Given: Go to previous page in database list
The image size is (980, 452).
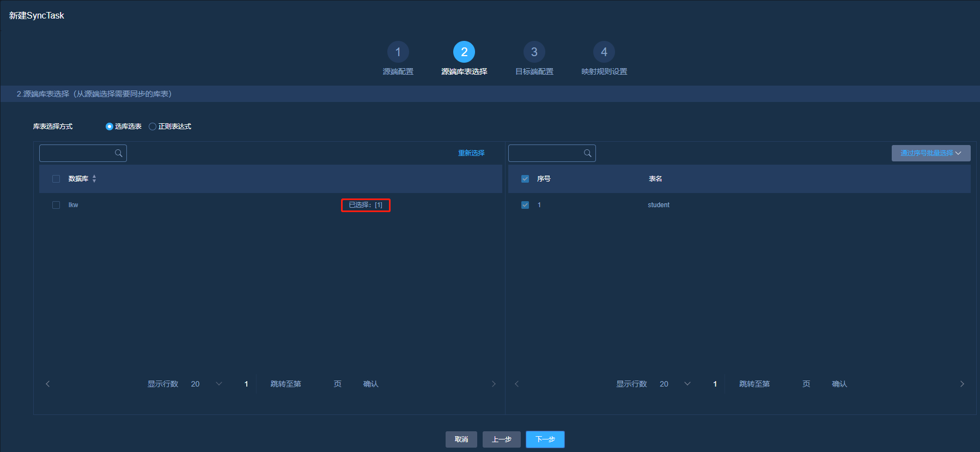Looking at the screenshot, I should click(48, 384).
